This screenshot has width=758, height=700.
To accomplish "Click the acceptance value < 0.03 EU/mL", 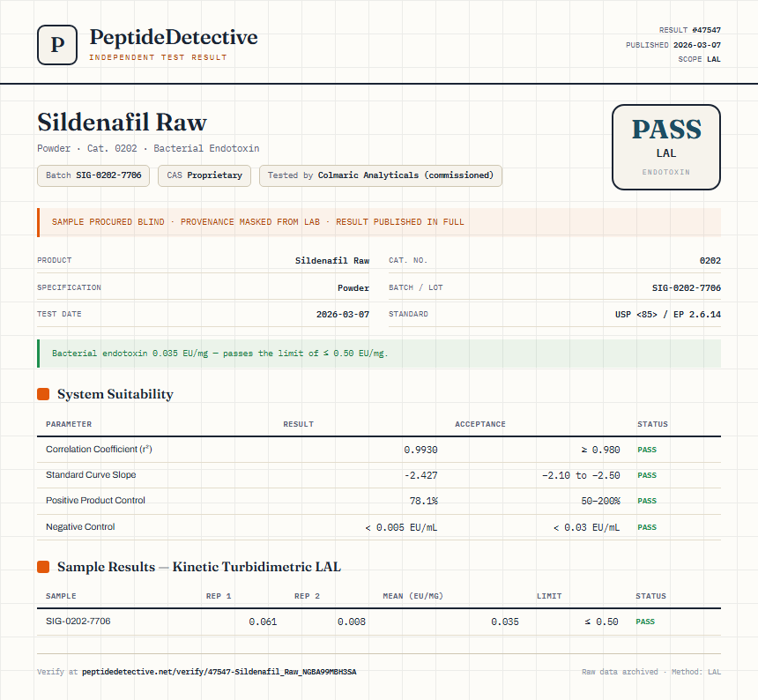I will pos(586,527).
